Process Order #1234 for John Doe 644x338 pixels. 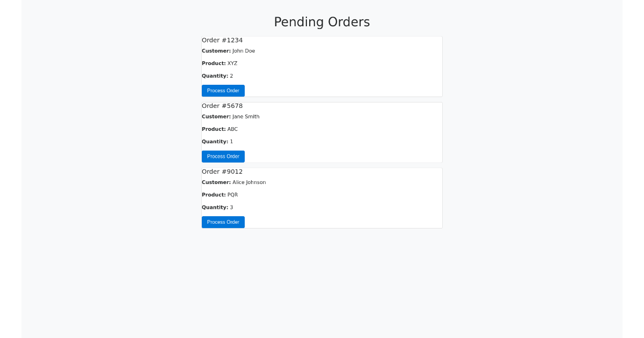pos(223,91)
